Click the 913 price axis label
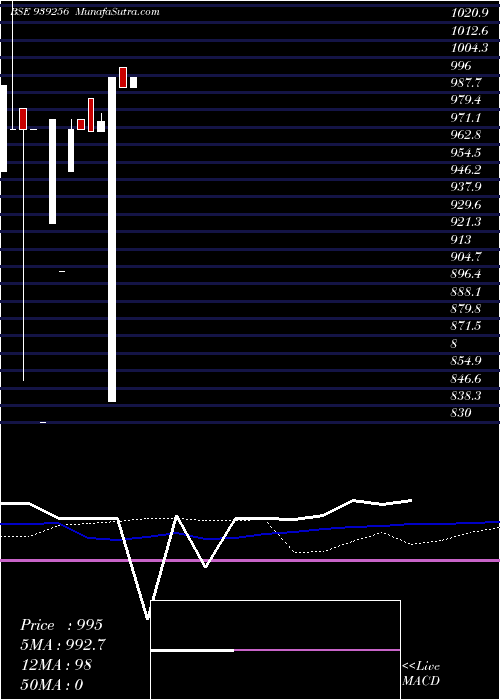500x700 pixels. (461, 240)
